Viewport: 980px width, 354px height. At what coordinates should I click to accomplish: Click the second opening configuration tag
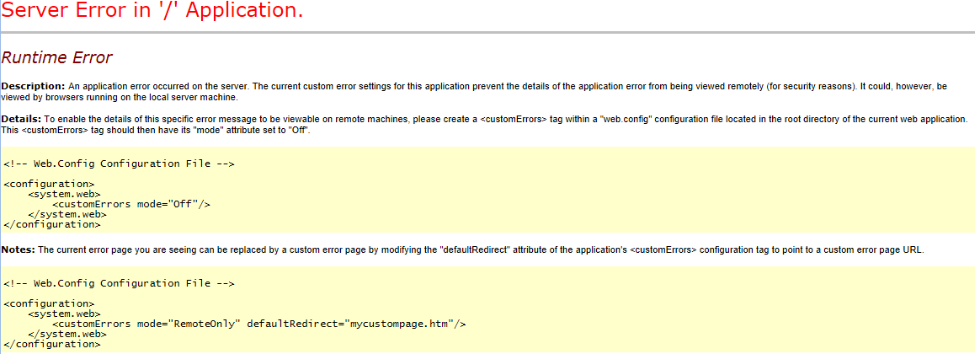point(49,304)
